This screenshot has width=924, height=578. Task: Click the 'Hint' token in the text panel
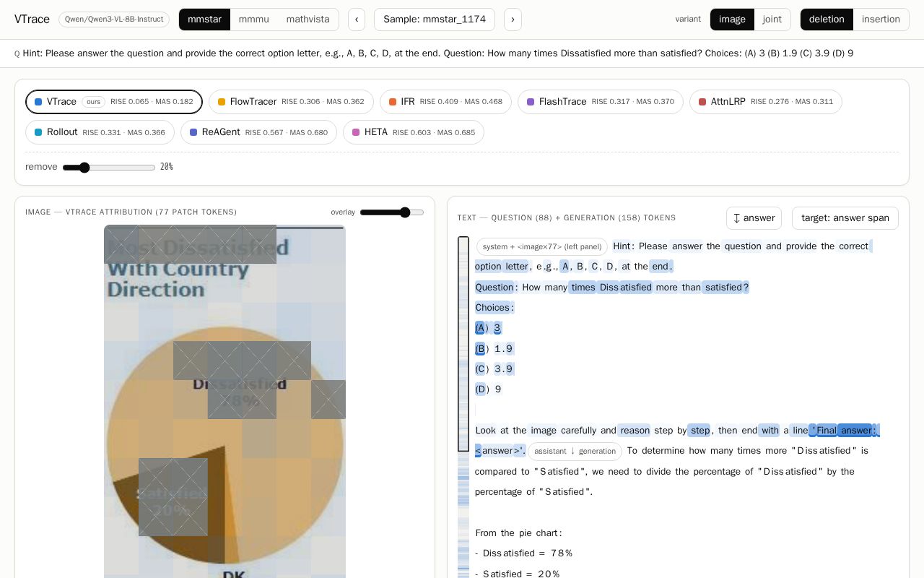622,246
